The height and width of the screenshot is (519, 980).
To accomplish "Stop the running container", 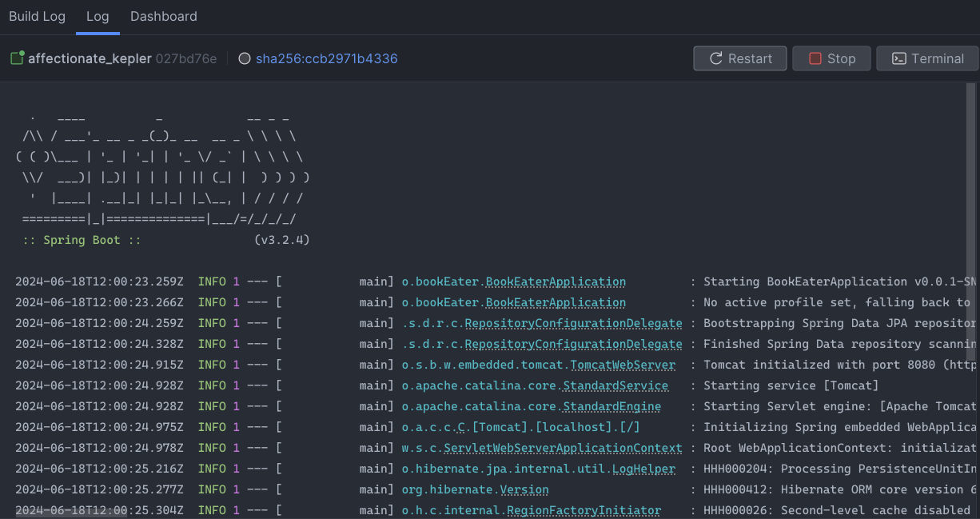I will tap(831, 58).
